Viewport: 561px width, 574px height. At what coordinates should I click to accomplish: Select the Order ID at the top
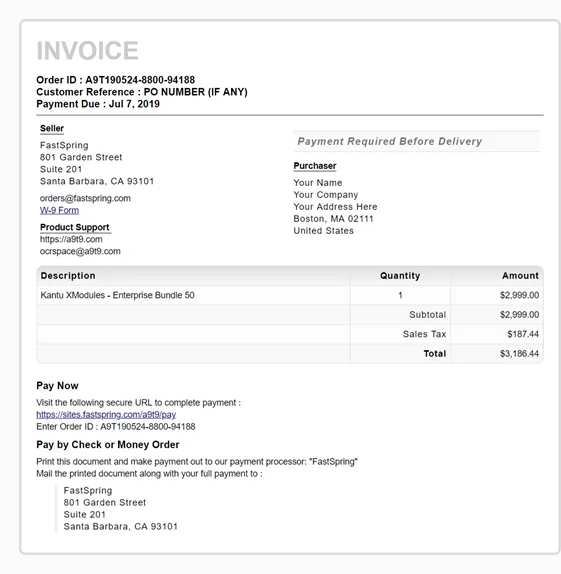(115, 80)
